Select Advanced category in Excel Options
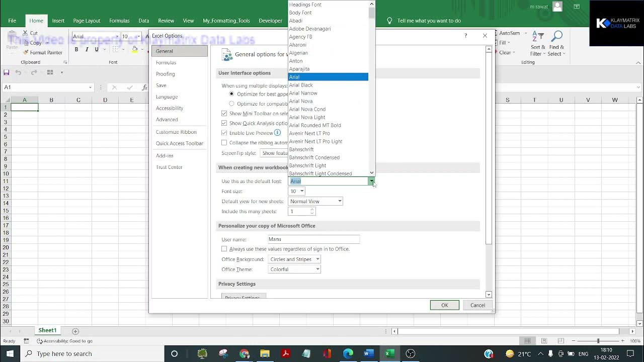644x362 pixels. pos(179,120)
